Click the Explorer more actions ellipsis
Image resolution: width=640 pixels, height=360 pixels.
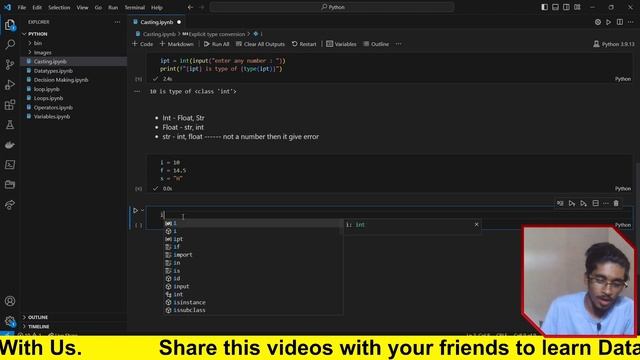[x=118, y=22]
